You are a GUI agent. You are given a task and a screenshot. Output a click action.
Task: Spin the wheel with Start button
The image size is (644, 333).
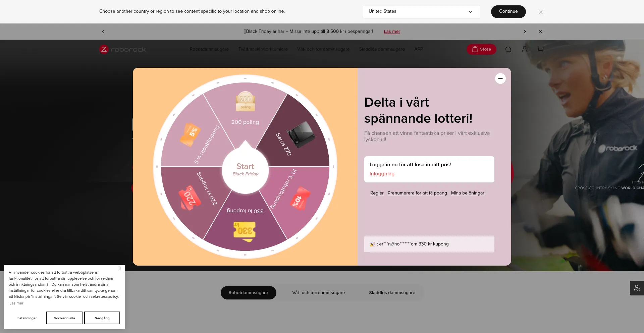(245, 170)
